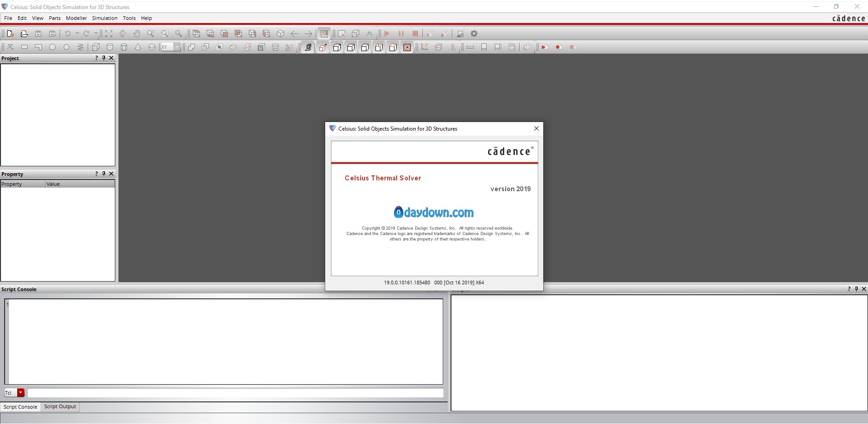Toggle pin on the Property panel
Screen dimensions: 868x424
[104, 174]
